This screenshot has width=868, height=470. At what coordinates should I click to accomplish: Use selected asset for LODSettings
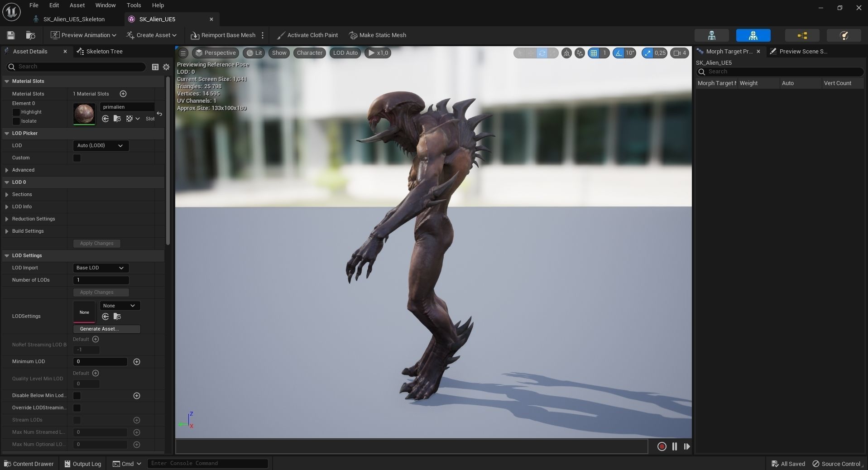point(106,317)
